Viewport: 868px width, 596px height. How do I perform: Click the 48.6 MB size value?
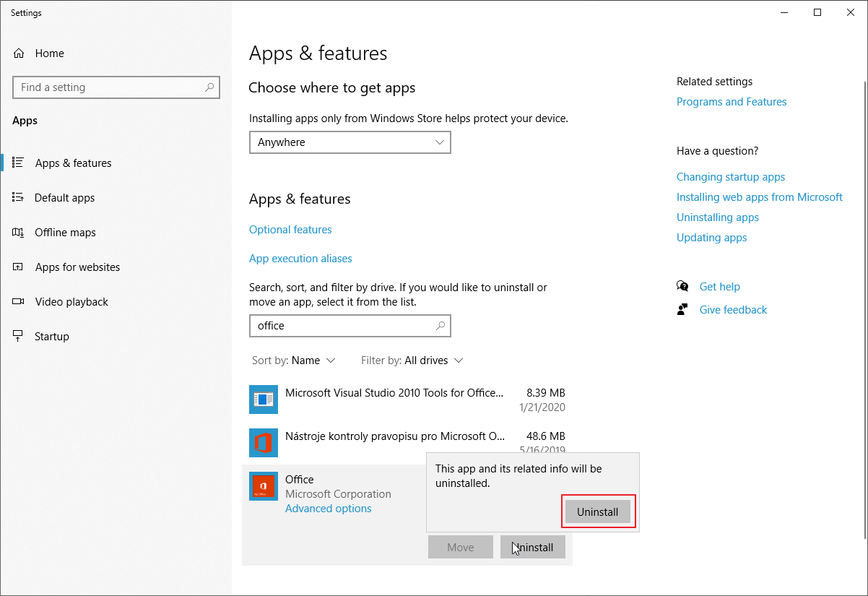(x=546, y=436)
